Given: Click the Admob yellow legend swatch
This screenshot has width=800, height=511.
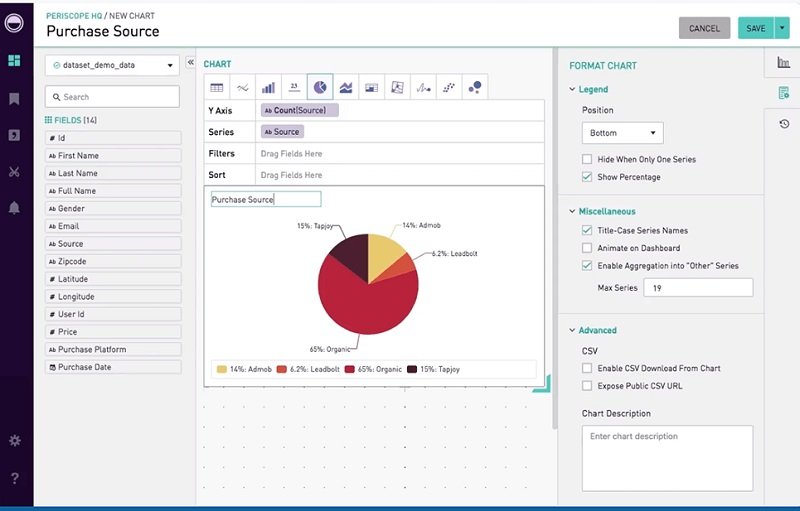Looking at the screenshot, I should [221, 369].
